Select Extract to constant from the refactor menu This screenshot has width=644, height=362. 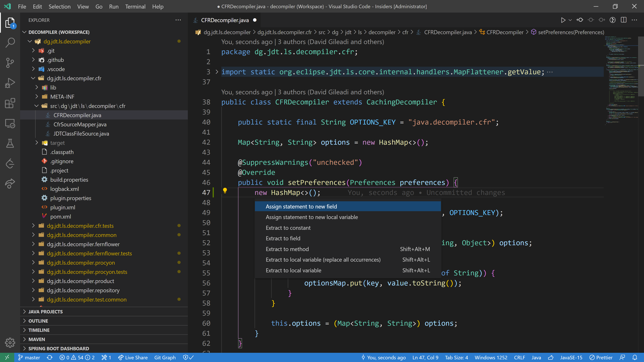288,228
